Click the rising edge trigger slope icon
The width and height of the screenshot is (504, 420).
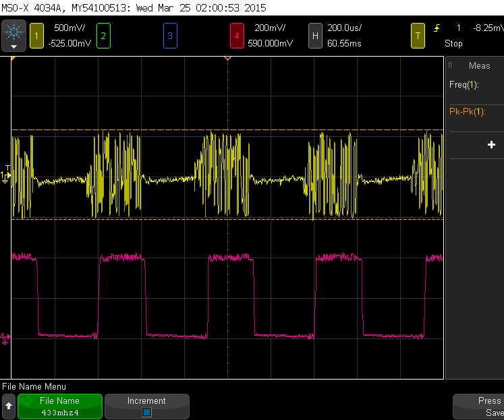point(437,28)
